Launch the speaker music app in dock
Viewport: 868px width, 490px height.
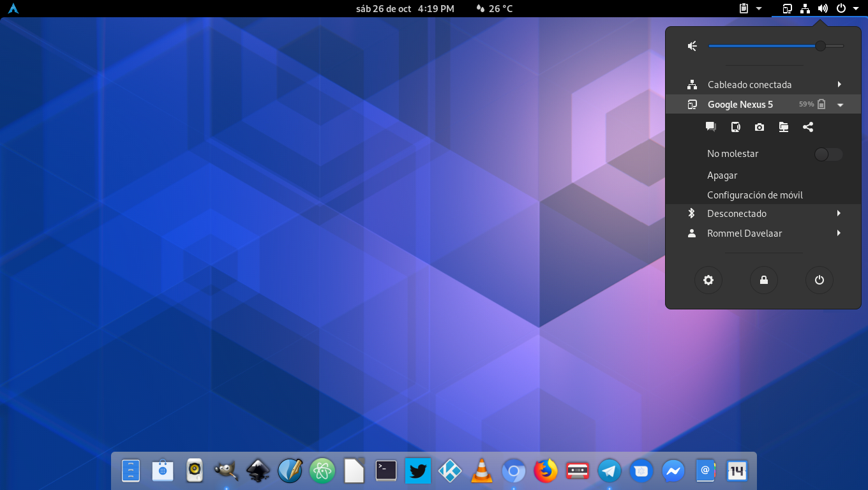coord(195,471)
